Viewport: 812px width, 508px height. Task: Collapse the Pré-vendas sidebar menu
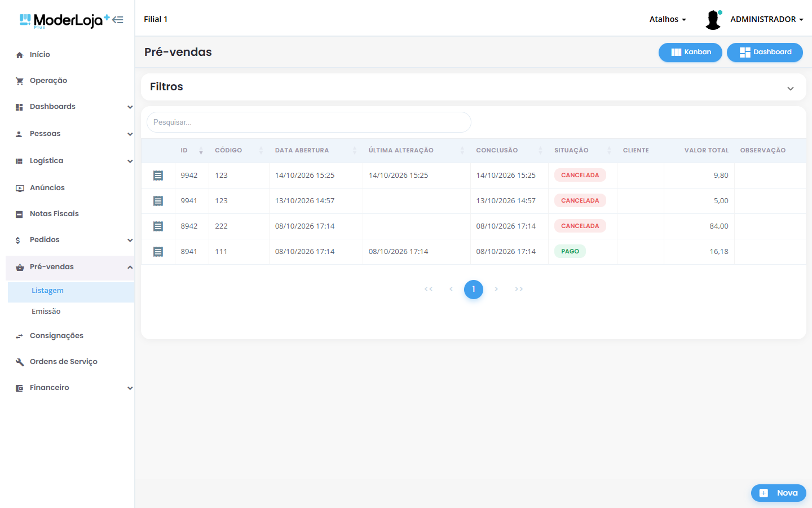click(130, 267)
